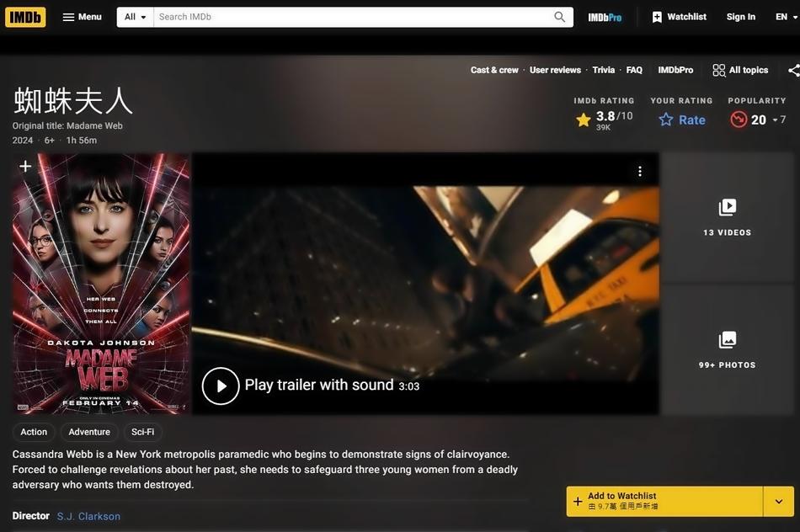Click Sign In
Screen dimensions: 800x532
pos(741,17)
